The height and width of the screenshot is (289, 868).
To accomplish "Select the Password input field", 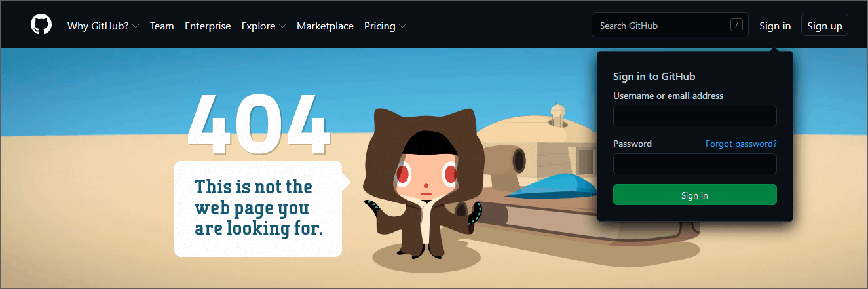I will pos(695,164).
